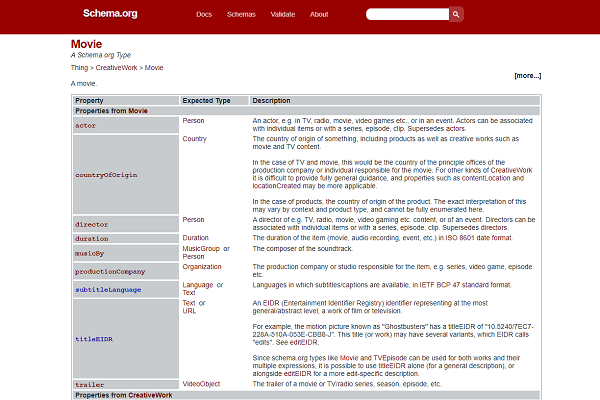The width and height of the screenshot is (600, 400).
Task: Click the Person type in actor row
Action: click(193, 121)
